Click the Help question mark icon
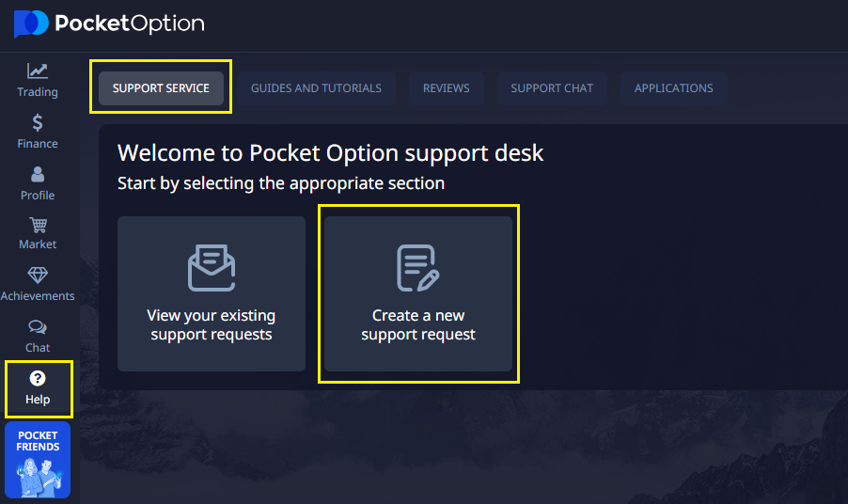The height and width of the screenshot is (504, 848). [38, 379]
